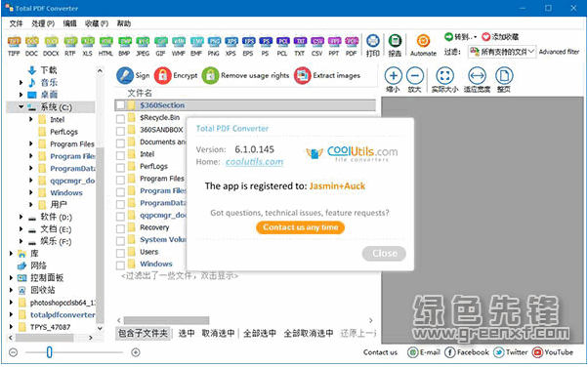
Task: Collapse the 系统 (C:) drive tree
Action: (21, 107)
